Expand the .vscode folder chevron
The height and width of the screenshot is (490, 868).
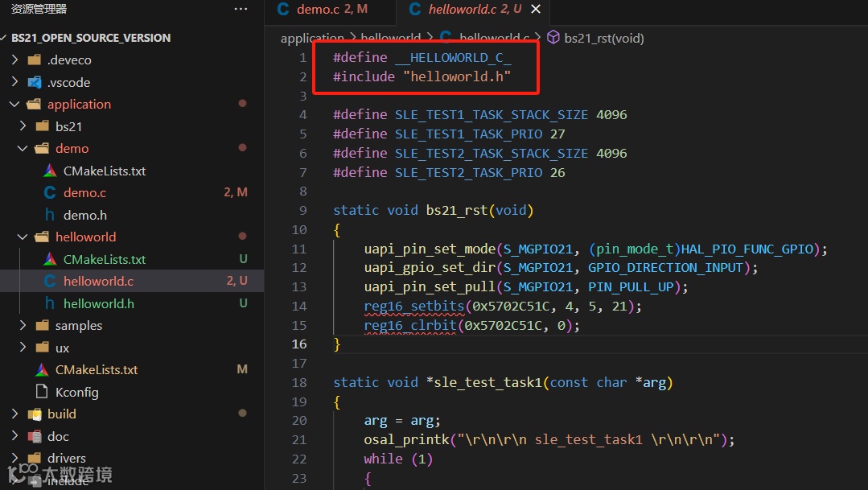tap(15, 82)
